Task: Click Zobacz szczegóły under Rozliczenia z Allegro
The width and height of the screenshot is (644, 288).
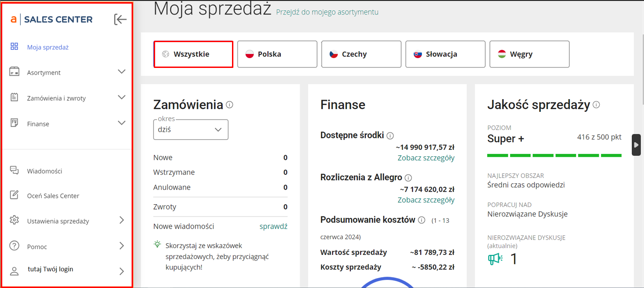Action: pyautogui.click(x=426, y=200)
